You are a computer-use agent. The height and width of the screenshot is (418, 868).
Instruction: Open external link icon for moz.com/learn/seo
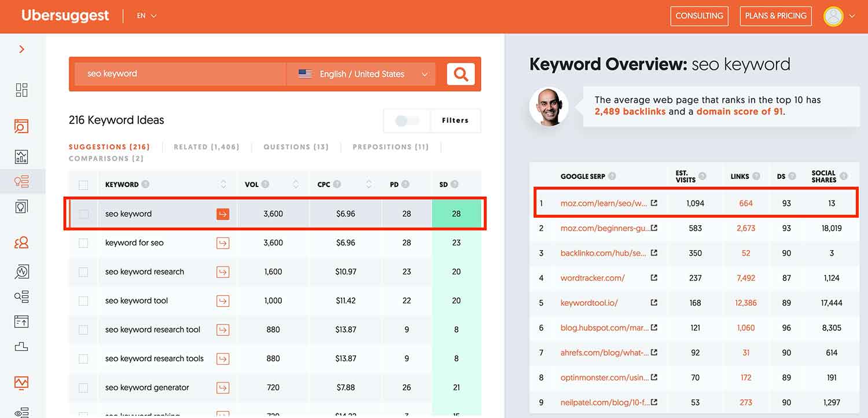pyautogui.click(x=654, y=203)
